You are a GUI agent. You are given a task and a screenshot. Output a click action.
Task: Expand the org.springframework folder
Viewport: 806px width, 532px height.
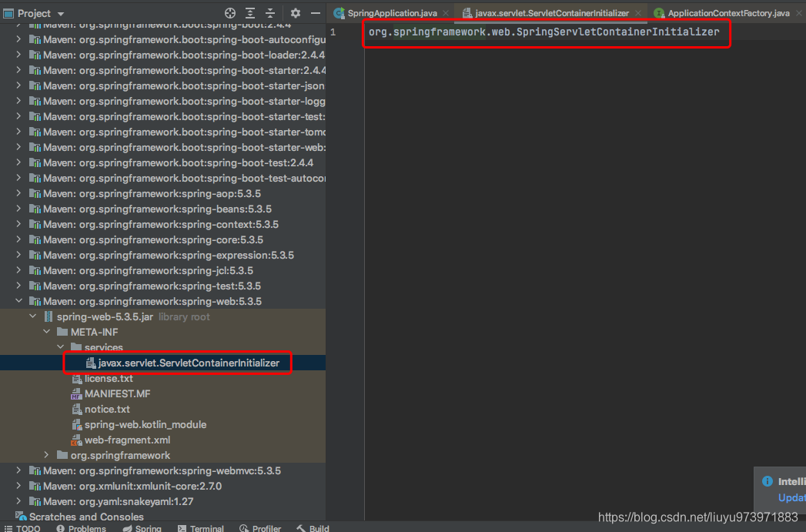[46, 455]
